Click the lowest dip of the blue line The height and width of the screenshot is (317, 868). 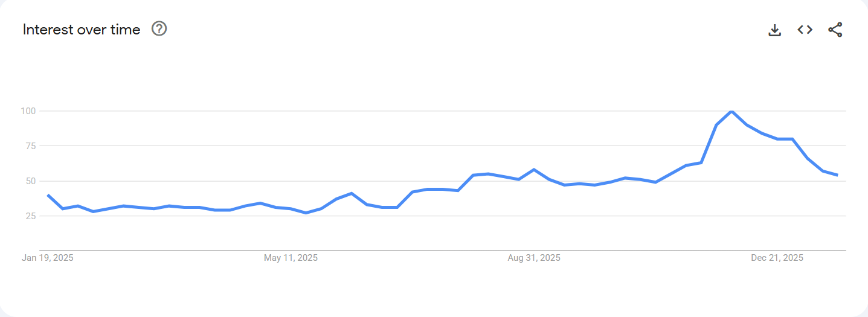[x=306, y=213]
